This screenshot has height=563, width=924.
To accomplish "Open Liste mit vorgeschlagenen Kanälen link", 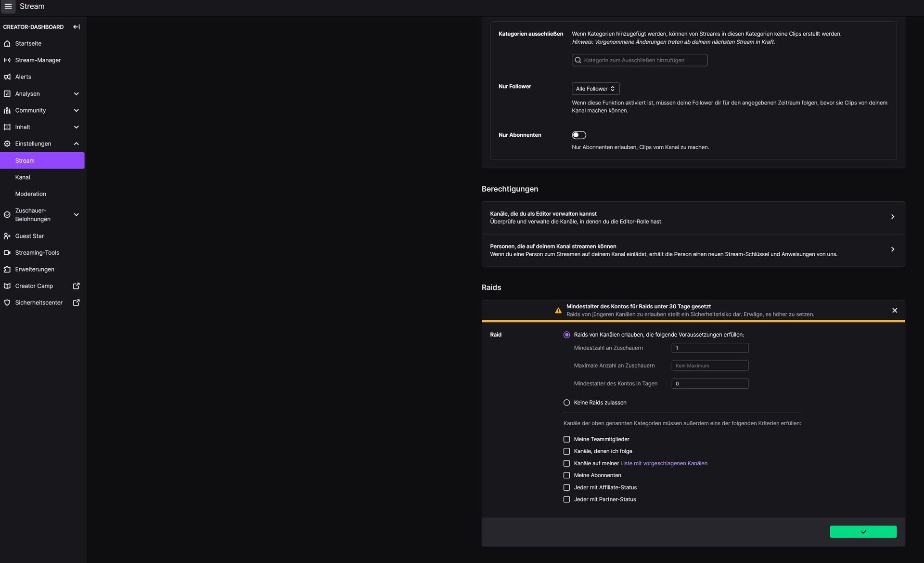I will 664,463.
